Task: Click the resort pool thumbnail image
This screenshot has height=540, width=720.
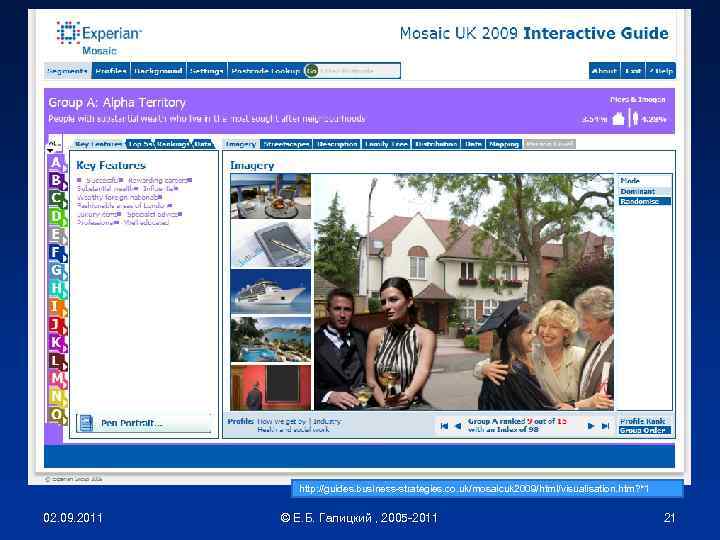Action: (270, 339)
